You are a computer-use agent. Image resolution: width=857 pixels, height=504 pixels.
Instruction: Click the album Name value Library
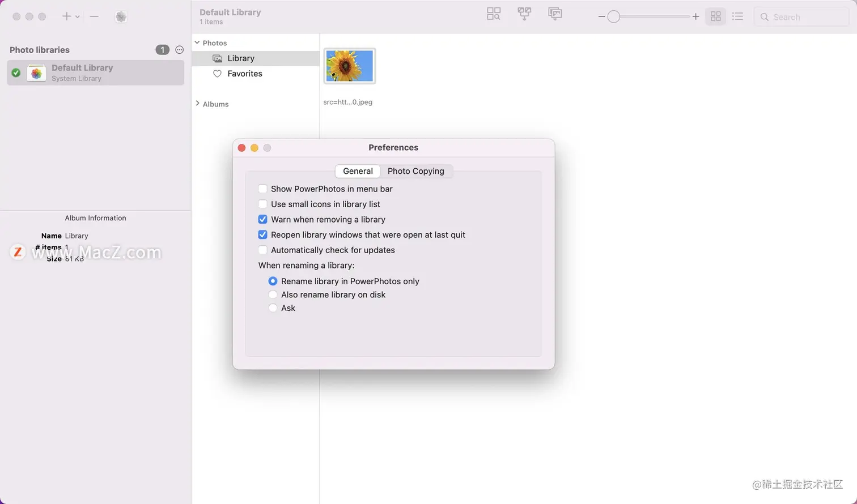pos(77,236)
